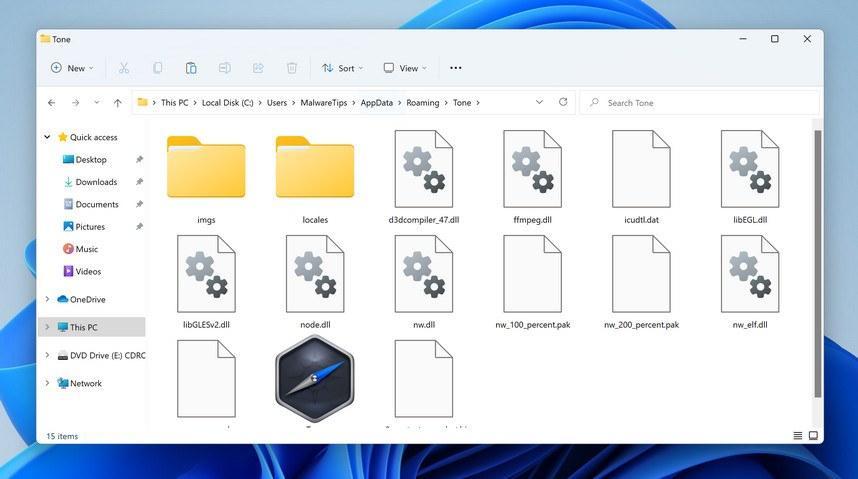Click the Rename icon in toolbar
Image resolution: width=858 pixels, height=479 pixels.
(x=224, y=68)
